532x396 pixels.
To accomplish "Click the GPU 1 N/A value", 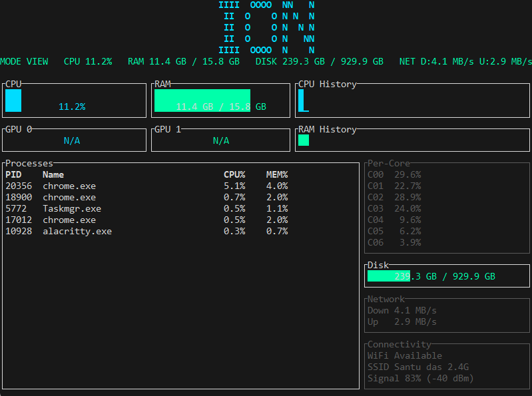I will point(221,140).
